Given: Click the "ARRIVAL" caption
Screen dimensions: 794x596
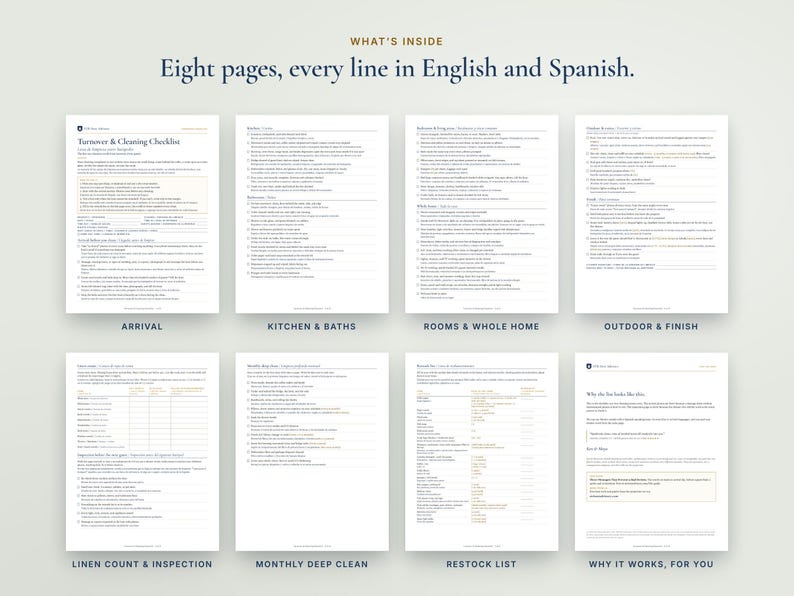Looking at the screenshot, I should click(x=142, y=327).
